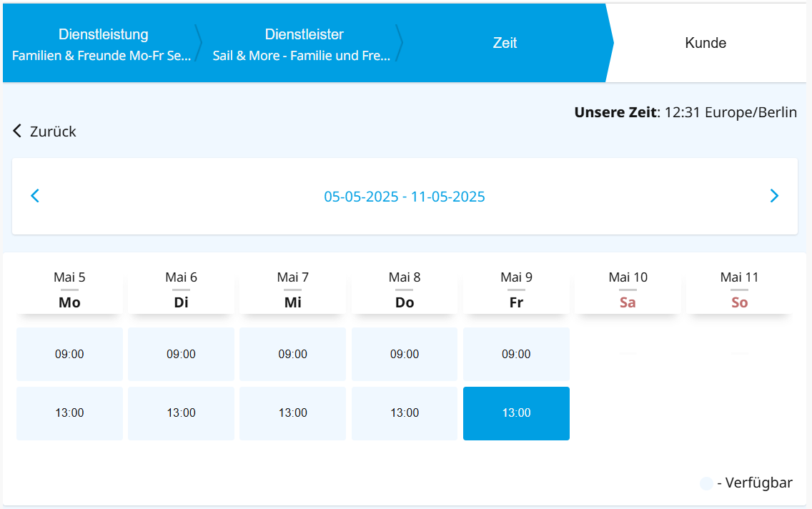Go to the Kunde step
Screen dimensions: 812x509
[x=705, y=43]
